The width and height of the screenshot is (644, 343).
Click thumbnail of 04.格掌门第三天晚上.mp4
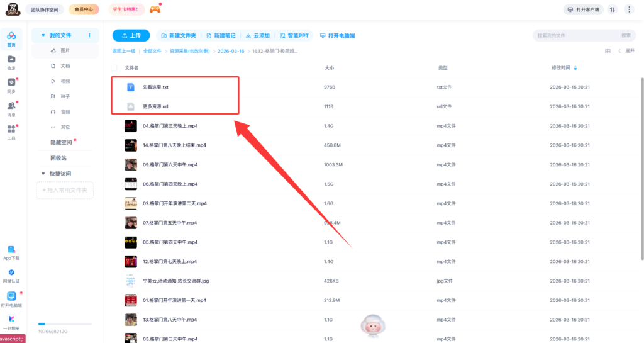(x=131, y=126)
